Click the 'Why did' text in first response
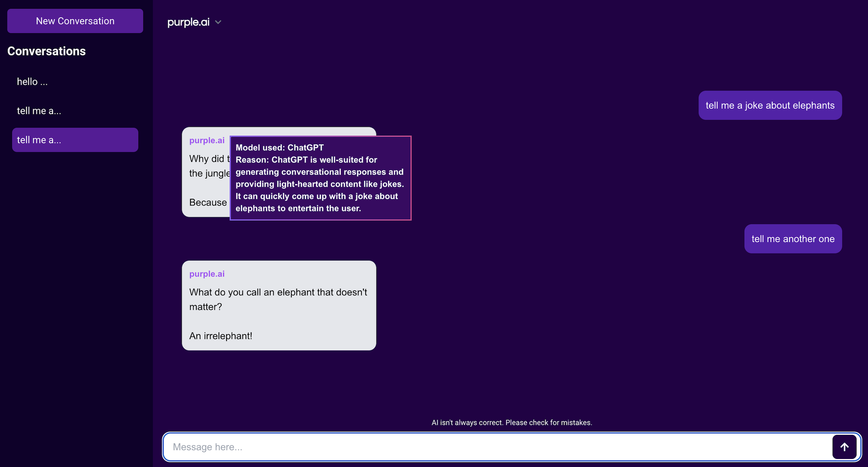This screenshot has width=868, height=467. pyautogui.click(x=207, y=159)
